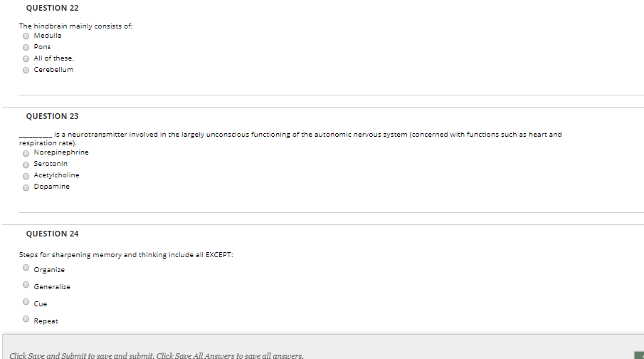Click the Question 24 heading
This screenshot has width=644, height=359.
[x=52, y=234]
